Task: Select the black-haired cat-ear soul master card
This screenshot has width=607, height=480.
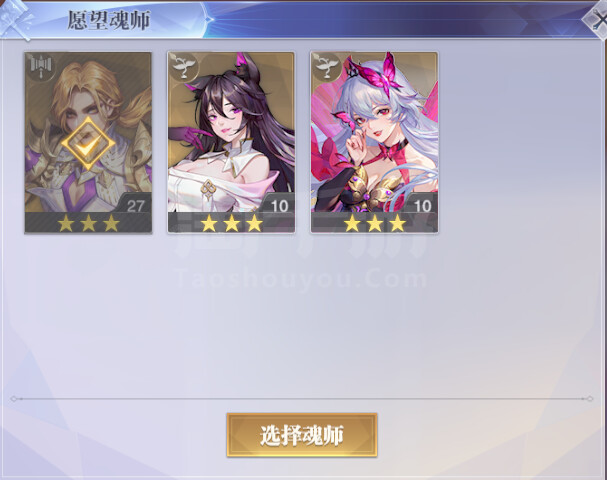Action: point(231,142)
